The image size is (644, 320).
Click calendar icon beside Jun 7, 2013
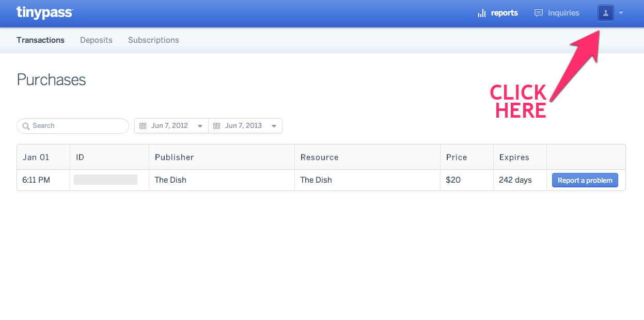[x=217, y=126]
